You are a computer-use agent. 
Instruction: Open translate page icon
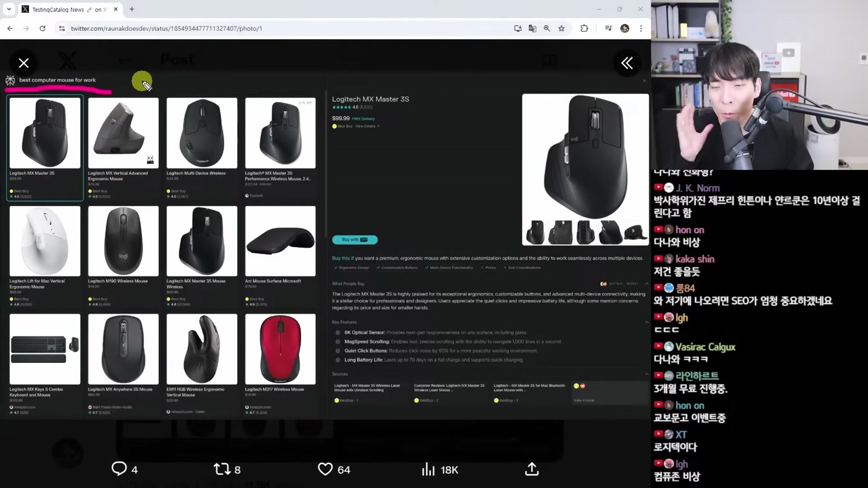(x=532, y=28)
